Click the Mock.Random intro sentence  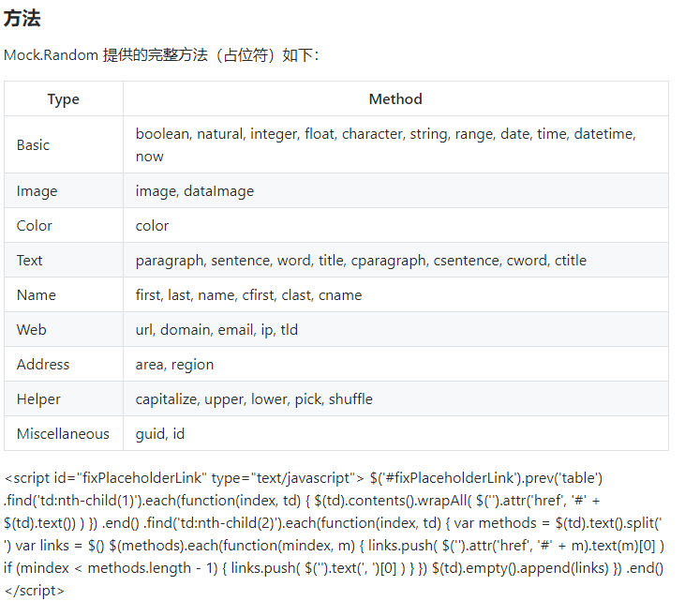[x=161, y=55]
